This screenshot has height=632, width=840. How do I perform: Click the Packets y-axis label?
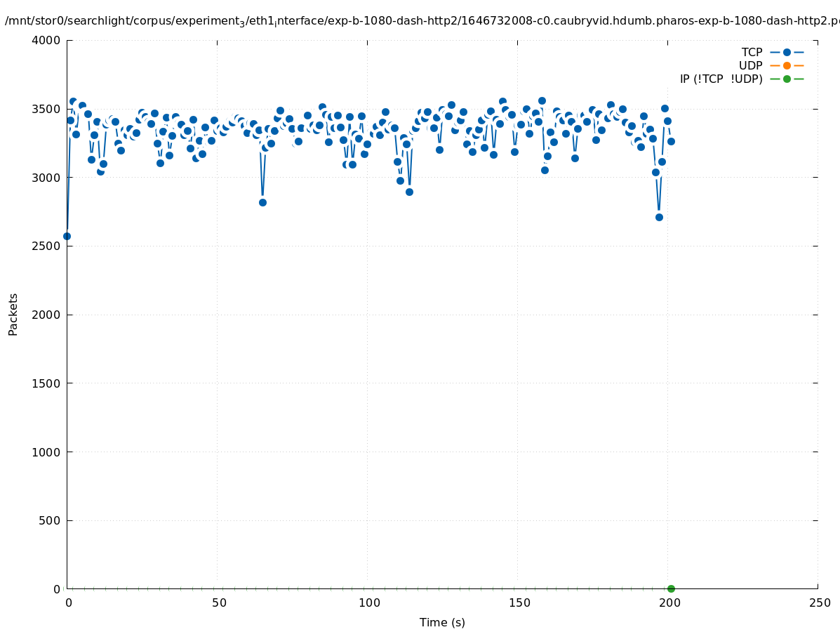pos(13,314)
